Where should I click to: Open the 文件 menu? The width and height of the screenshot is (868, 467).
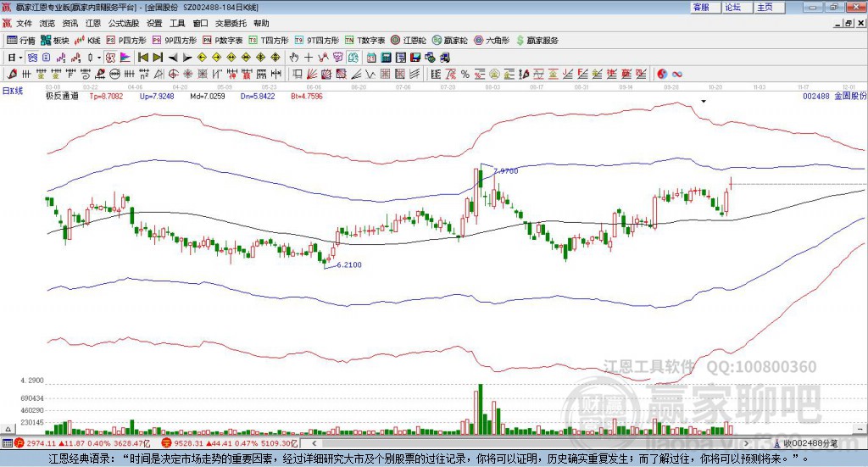[x=24, y=23]
